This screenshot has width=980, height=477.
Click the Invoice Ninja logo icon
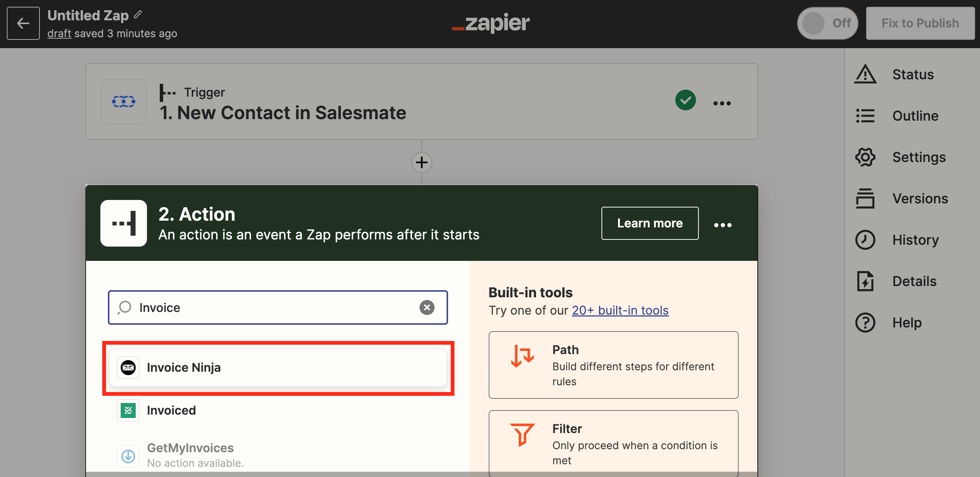(x=128, y=368)
